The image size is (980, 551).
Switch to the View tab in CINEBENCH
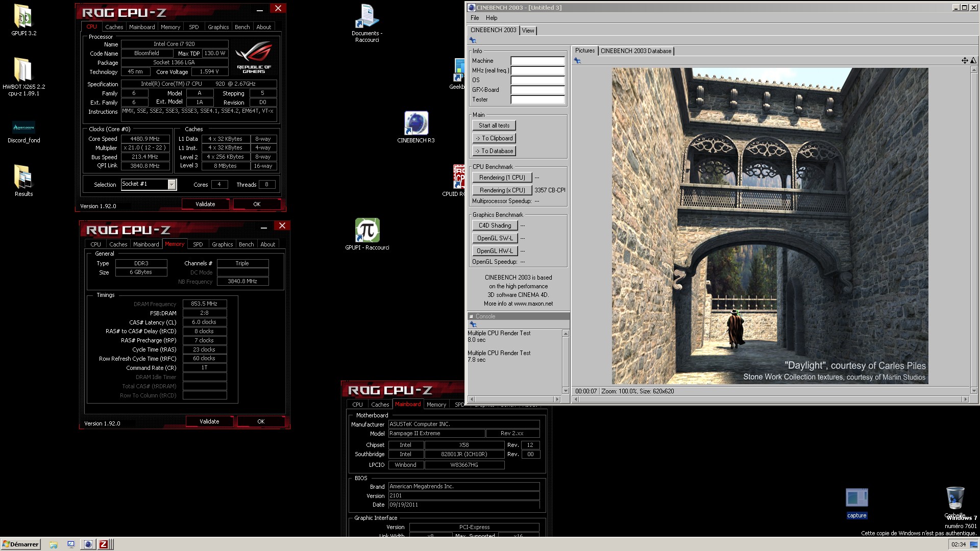tap(528, 31)
